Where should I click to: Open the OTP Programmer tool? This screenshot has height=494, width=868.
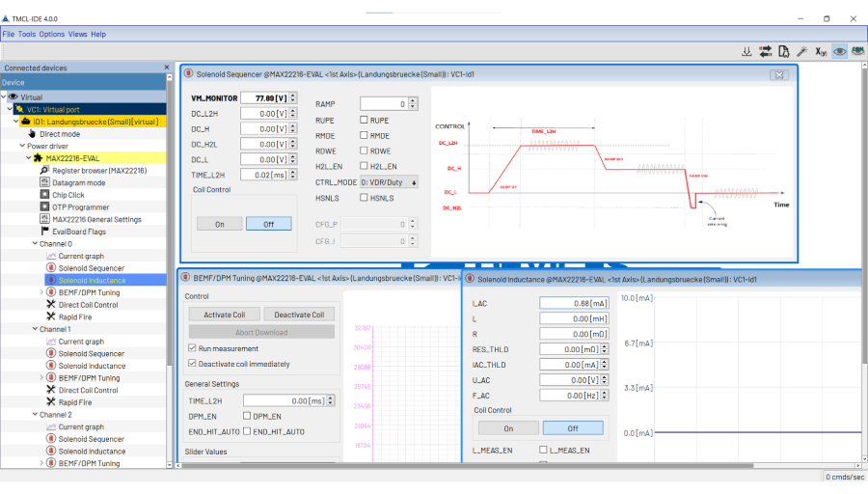80,207
